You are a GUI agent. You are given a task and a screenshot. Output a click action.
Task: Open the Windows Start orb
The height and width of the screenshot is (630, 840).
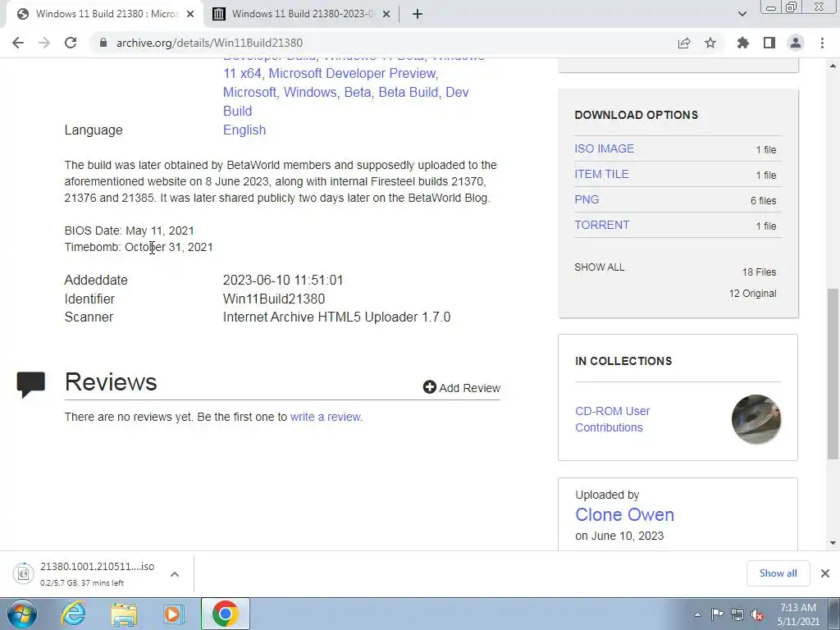pos(21,614)
